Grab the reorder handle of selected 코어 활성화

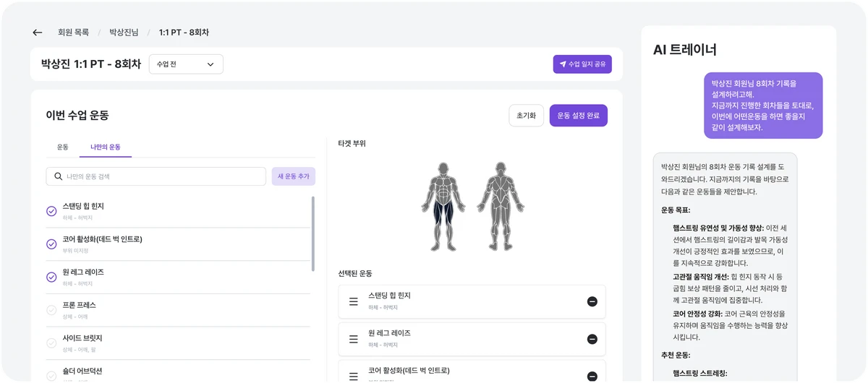354,376
